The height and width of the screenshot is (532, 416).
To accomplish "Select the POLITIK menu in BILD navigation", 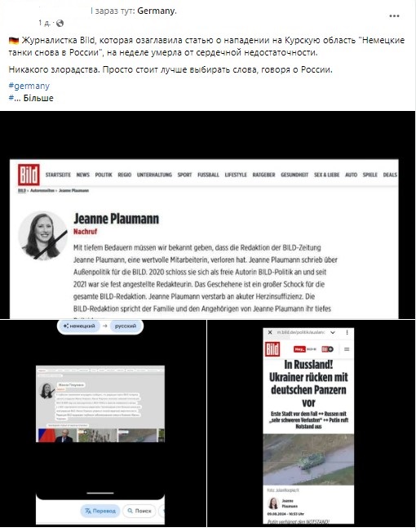I will click(x=104, y=175).
